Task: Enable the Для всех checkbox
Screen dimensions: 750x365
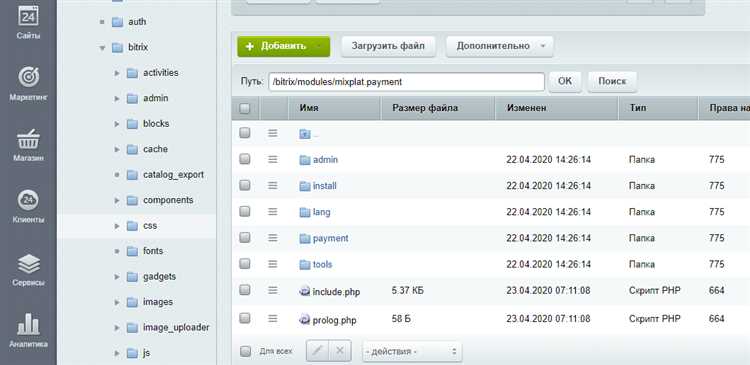Action: point(245,351)
